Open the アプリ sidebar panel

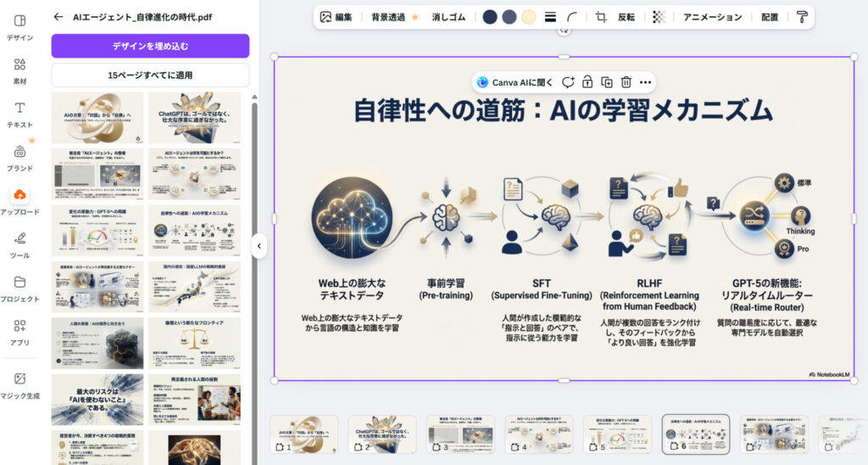pos(20,333)
